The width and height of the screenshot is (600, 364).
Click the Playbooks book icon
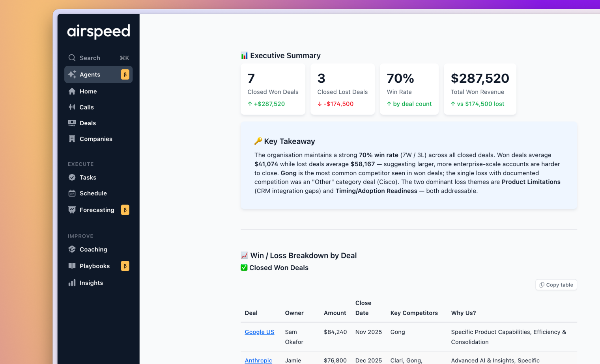tap(72, 266)
